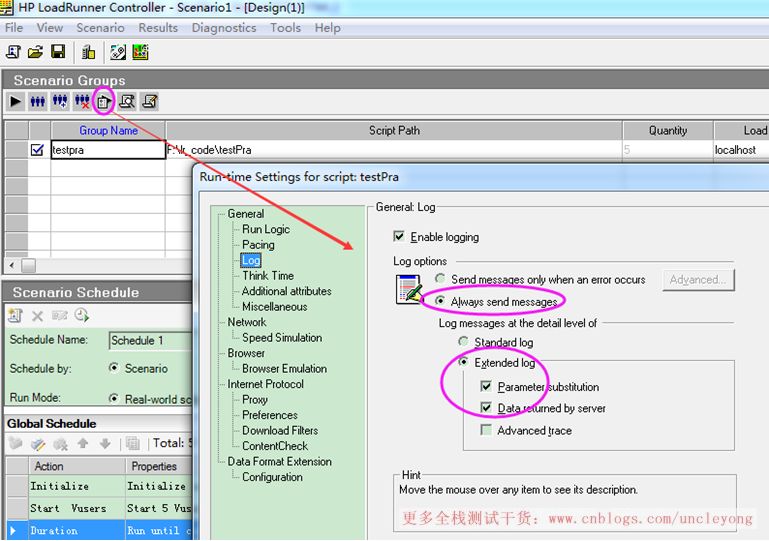Image resolution: width=769 pixels, height=541 pixels.
Task: Click the Open Scenario folder icon
Action: click(35, 52)
